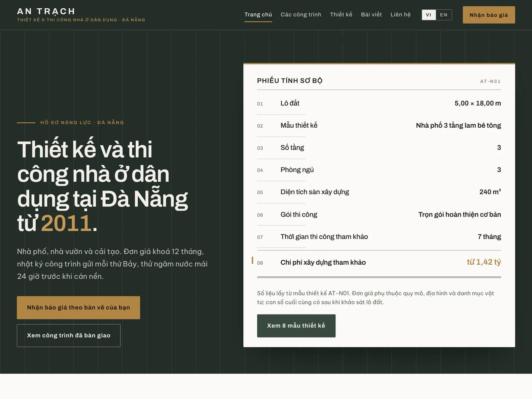The width and height of the screenshot is (532, 399).
Task: Click the Nhận báo giá header button
Action: 489,15
